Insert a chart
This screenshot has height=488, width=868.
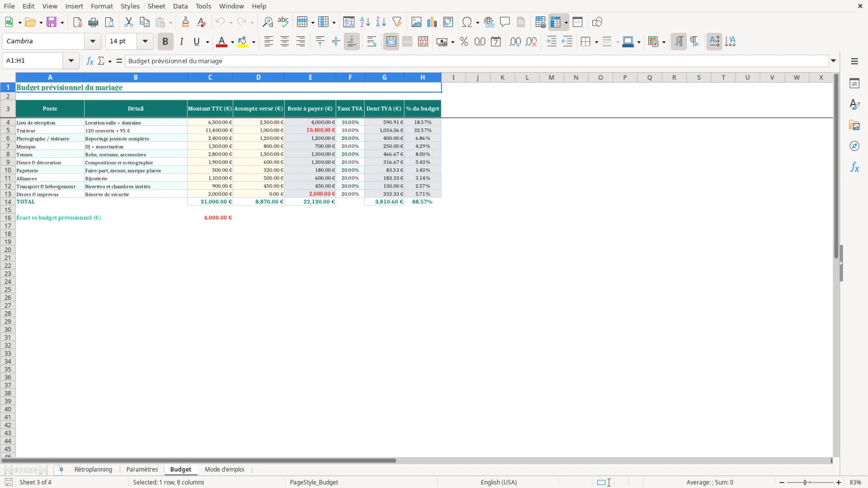pos(432,22)
